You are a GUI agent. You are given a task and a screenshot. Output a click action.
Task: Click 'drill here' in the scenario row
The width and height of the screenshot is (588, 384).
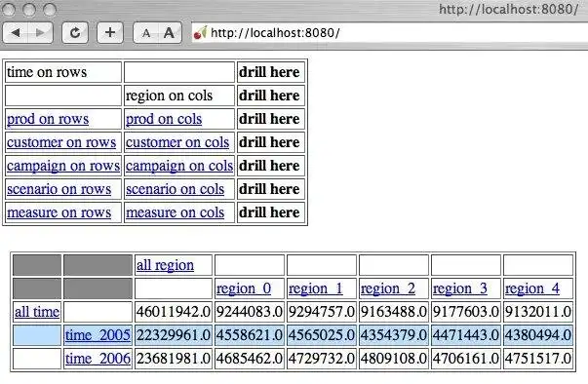coord(269,189)
